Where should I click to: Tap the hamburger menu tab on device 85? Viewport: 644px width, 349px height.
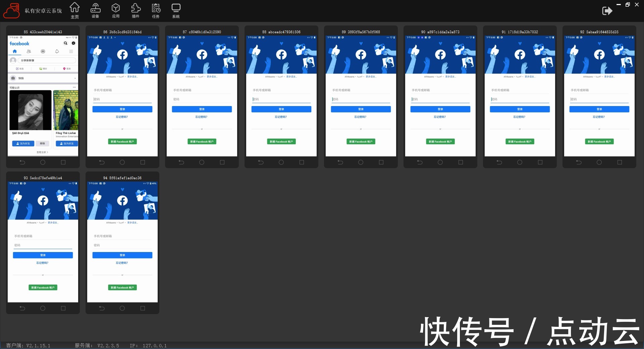[71, 51]
